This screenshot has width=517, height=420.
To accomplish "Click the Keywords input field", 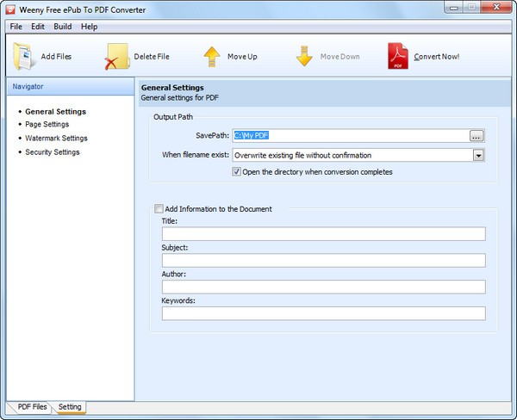I will click(323, 314).
